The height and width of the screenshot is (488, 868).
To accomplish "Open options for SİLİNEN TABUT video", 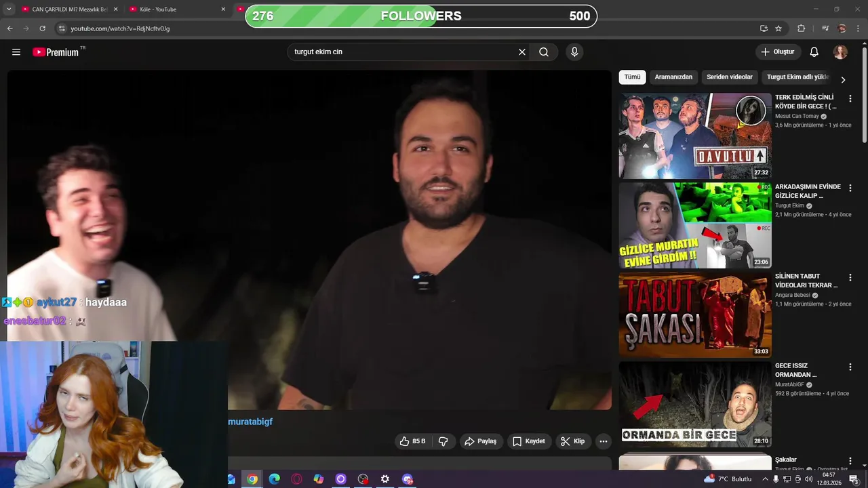I will click(850, 278).
